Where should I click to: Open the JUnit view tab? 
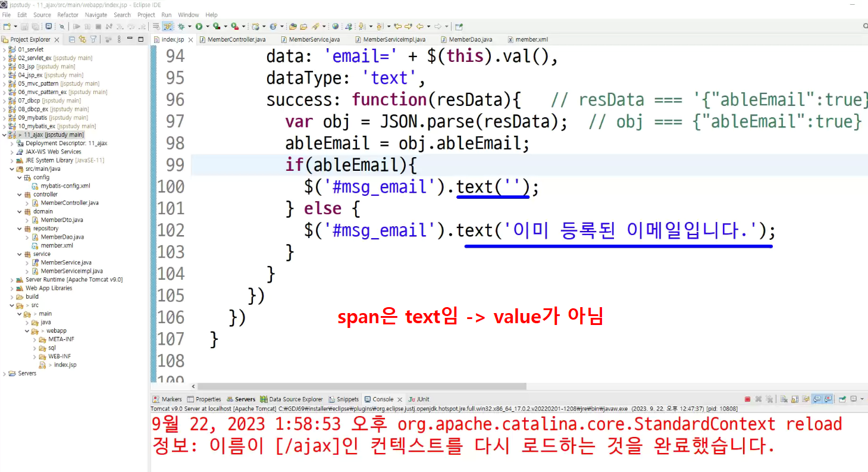coord(419,399)
